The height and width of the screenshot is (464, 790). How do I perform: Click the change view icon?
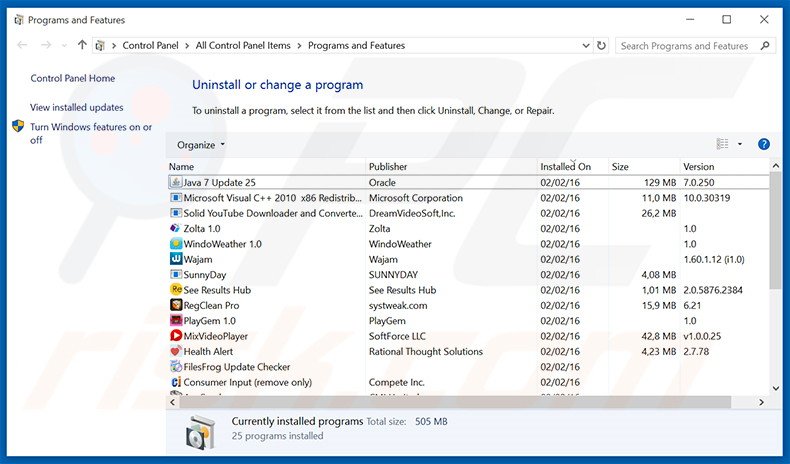[x=722, y=144]
